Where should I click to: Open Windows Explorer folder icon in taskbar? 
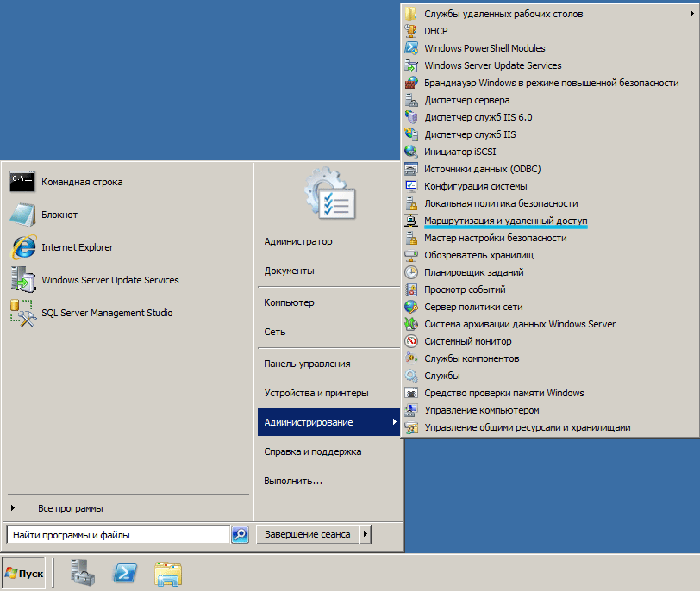tap(168, 572)
